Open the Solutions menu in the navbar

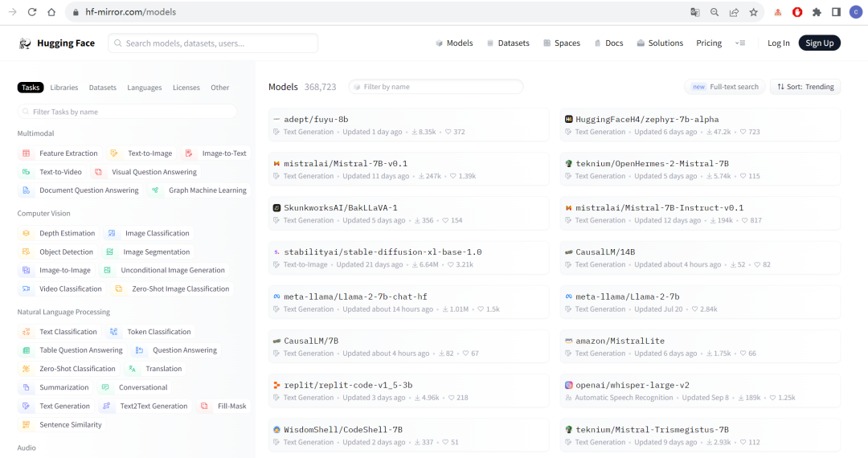click(x=659, y=43)
